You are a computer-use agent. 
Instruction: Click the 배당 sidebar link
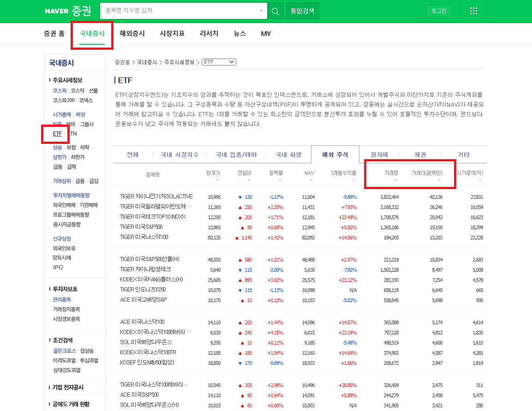pyautogui.click(x=80, y=114)
